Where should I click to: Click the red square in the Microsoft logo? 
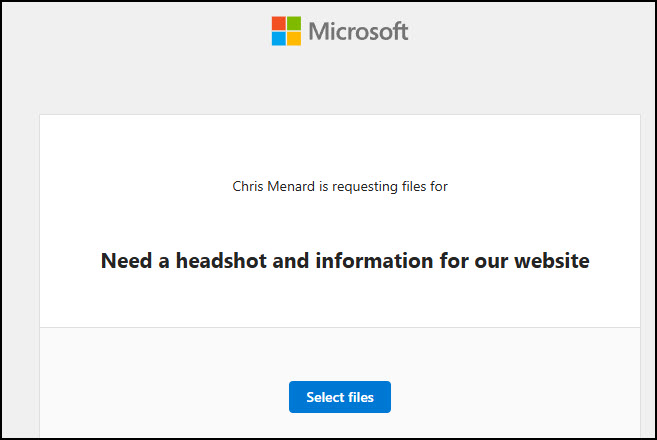(279, 23)
